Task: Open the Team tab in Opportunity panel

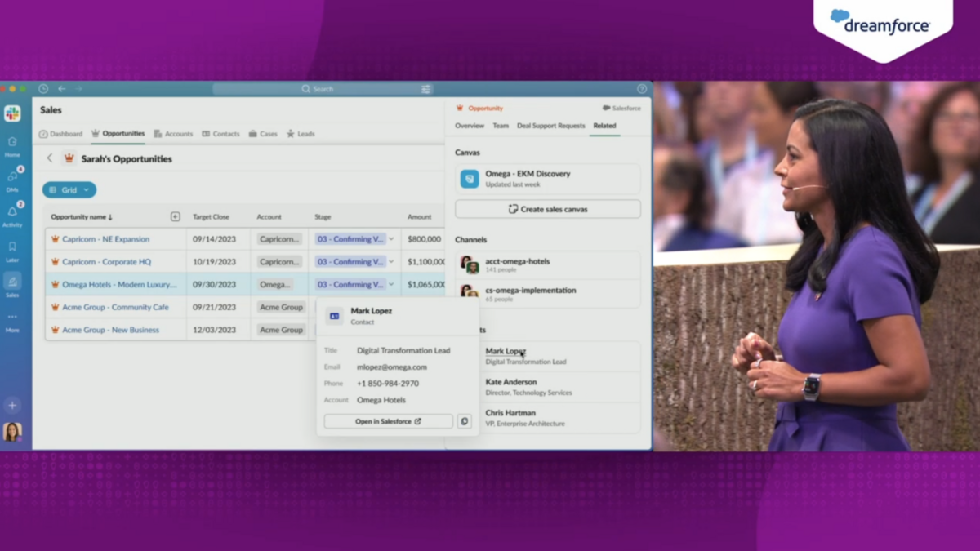Action: tap(501, 126)
